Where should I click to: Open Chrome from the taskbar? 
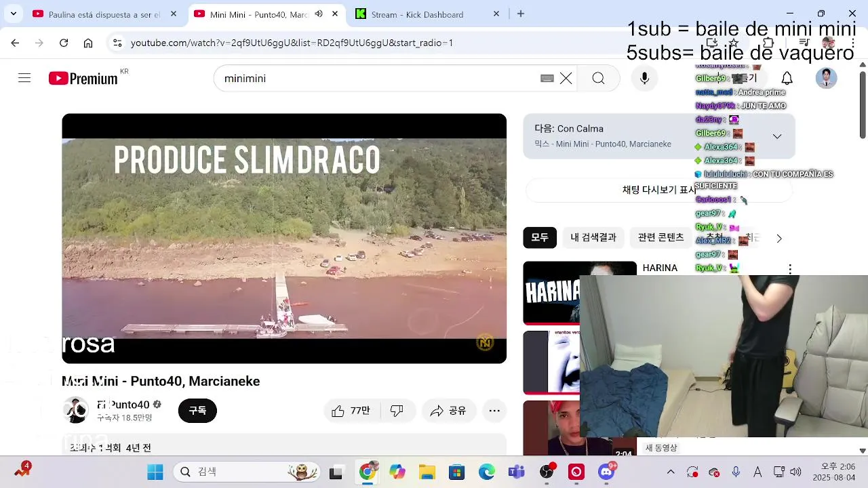click(x=367, y=472)
